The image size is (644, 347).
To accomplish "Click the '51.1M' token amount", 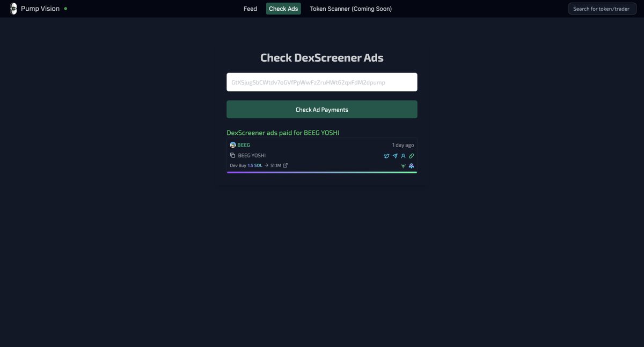I will click(276, 165).
